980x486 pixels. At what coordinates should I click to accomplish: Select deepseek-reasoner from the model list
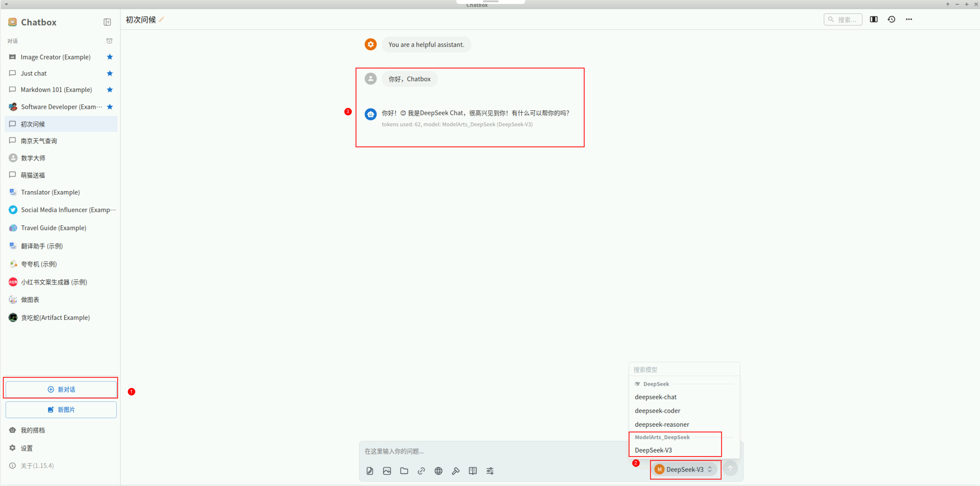click(x=662, y=424)
